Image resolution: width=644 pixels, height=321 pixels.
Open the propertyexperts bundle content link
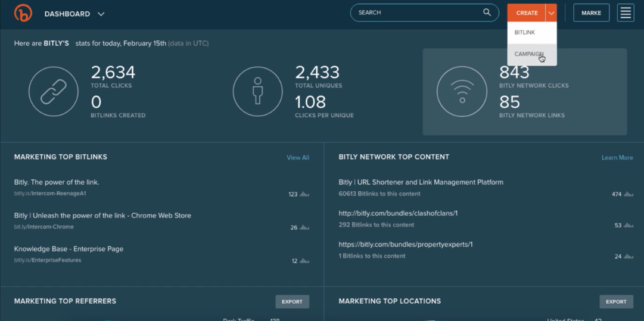tap(406, 245)
